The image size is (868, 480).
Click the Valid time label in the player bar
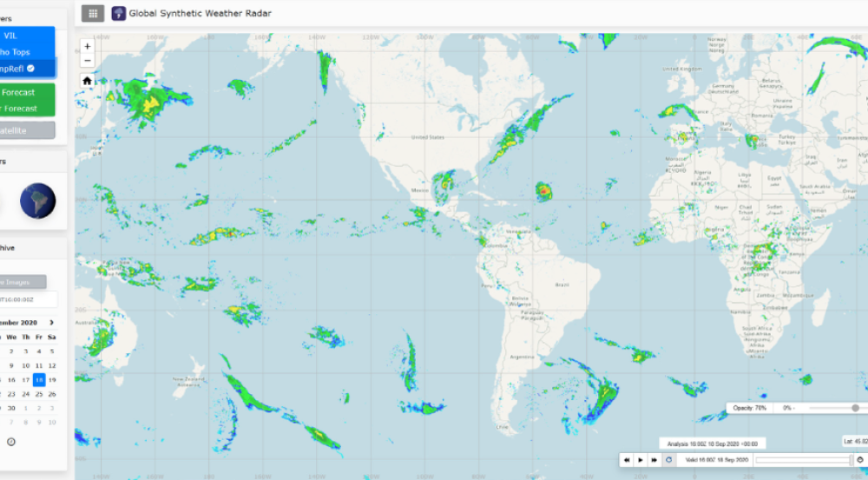click(x=716, y=460)
